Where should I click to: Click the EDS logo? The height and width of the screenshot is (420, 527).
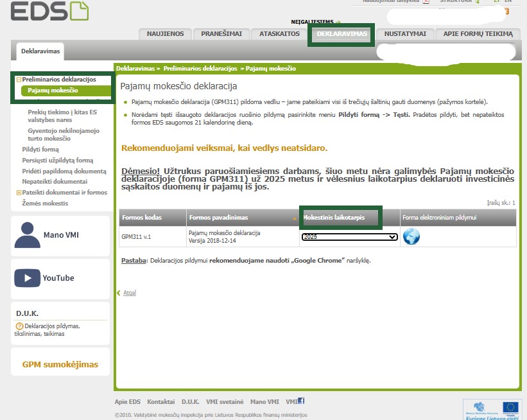click(49, 10)
